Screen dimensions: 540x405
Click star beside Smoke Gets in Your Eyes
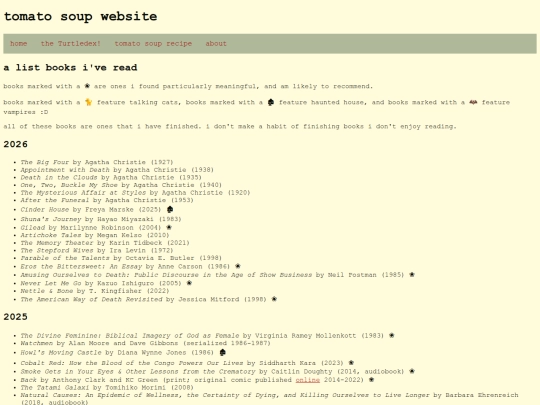tap(412, 371)
